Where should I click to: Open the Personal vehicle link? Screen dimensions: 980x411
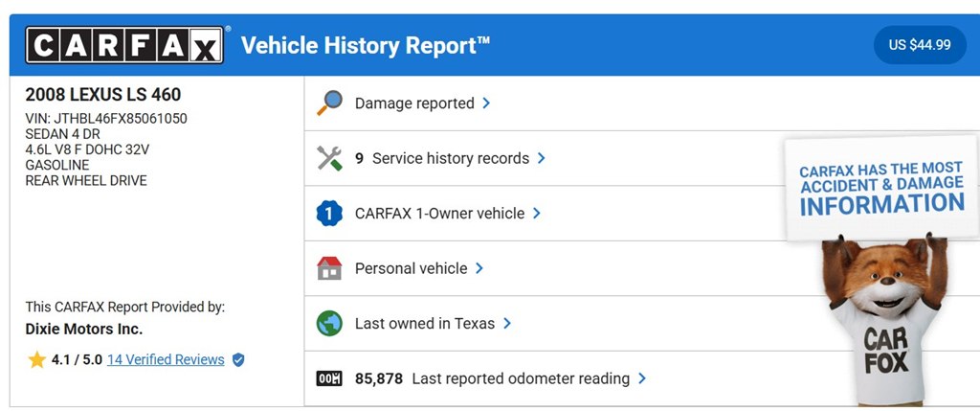click(x=411, y=268)
